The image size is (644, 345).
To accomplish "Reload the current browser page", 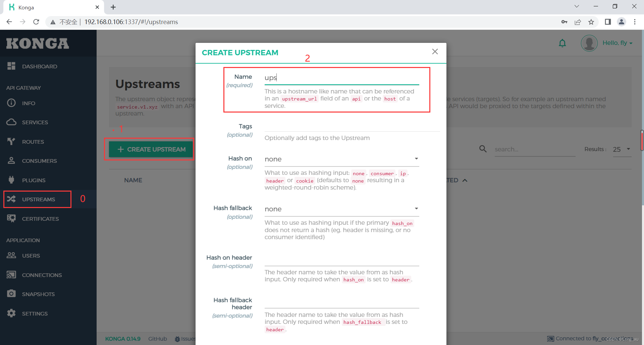I will pos(36,22).
